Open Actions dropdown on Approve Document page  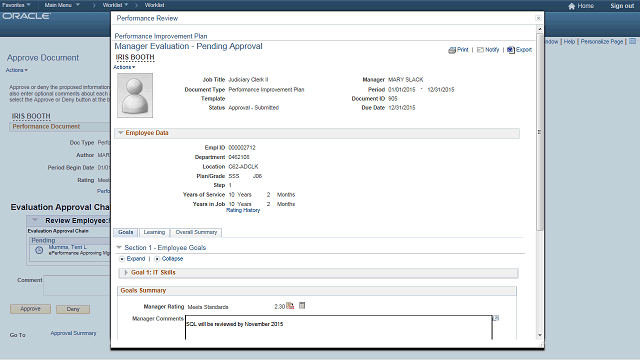point(17,70)
